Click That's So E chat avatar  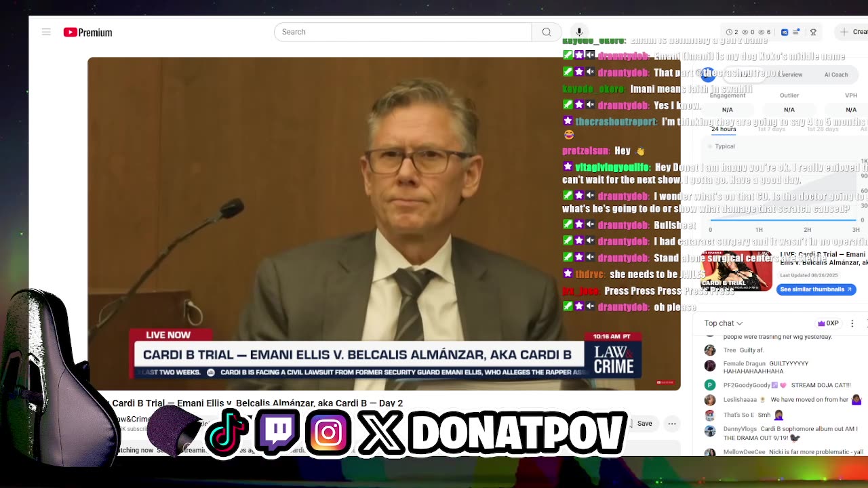710,415
